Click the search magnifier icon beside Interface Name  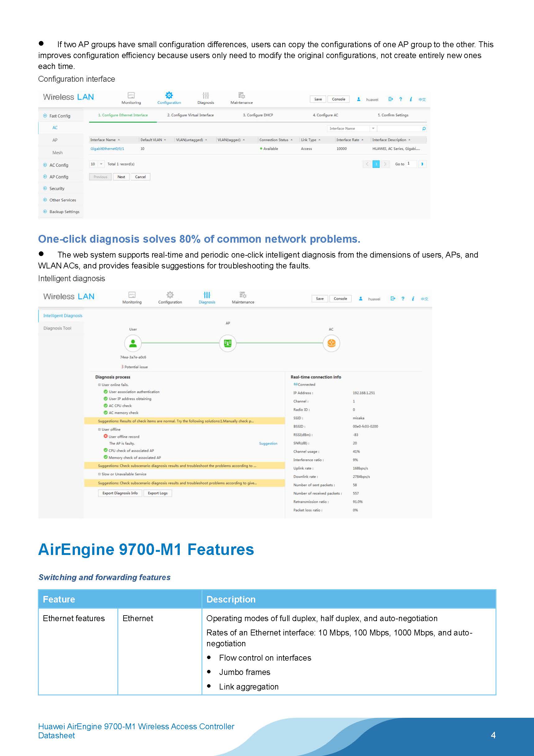pyautogui.click(x=424, y=129)
